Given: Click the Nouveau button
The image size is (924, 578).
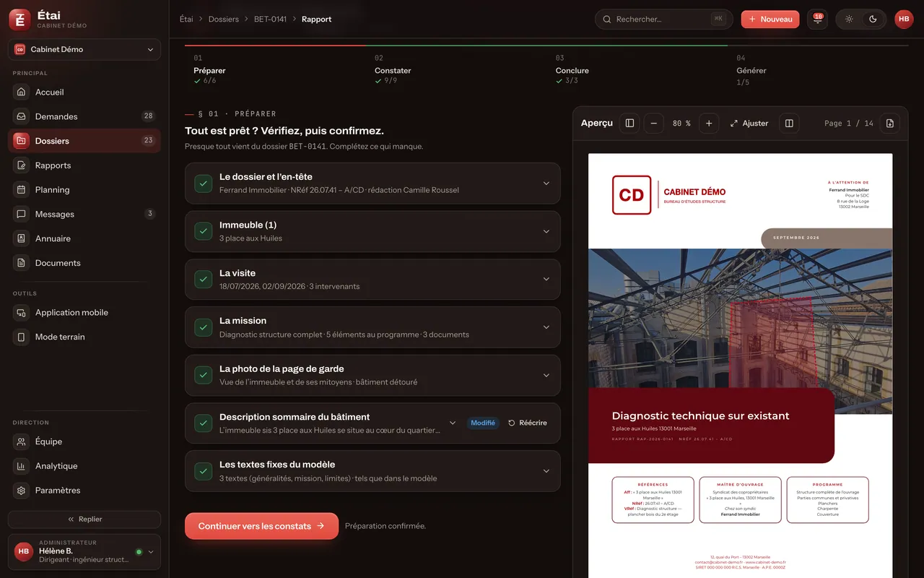Looking at the screenshot, I should [770, 20].
